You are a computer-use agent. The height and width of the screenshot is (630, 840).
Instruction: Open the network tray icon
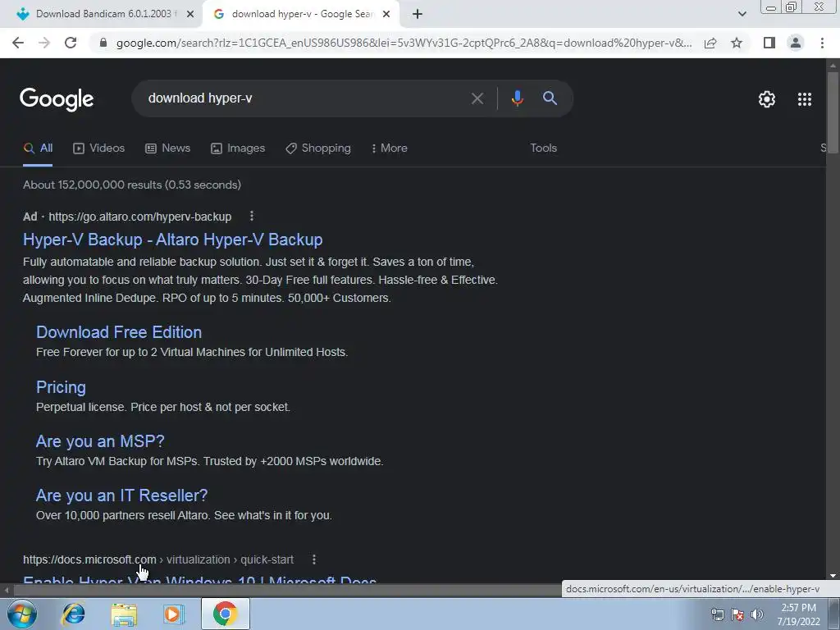[717, 614]
